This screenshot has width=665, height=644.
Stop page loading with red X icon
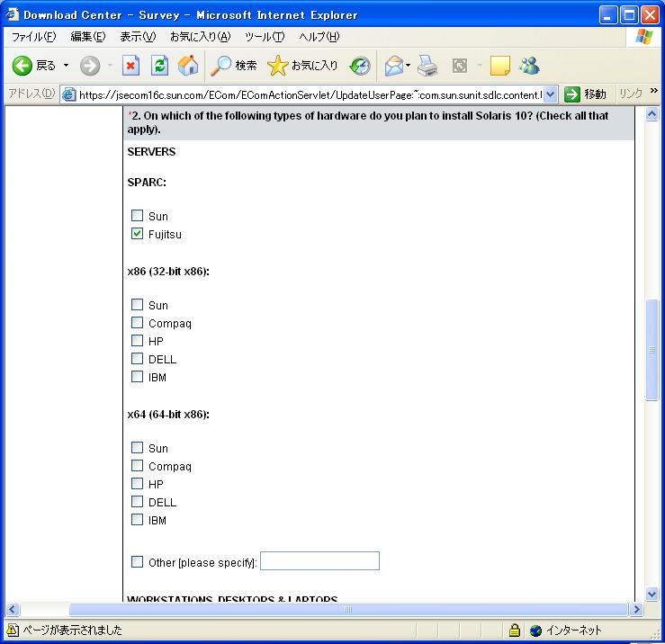(x=130, y=66)
